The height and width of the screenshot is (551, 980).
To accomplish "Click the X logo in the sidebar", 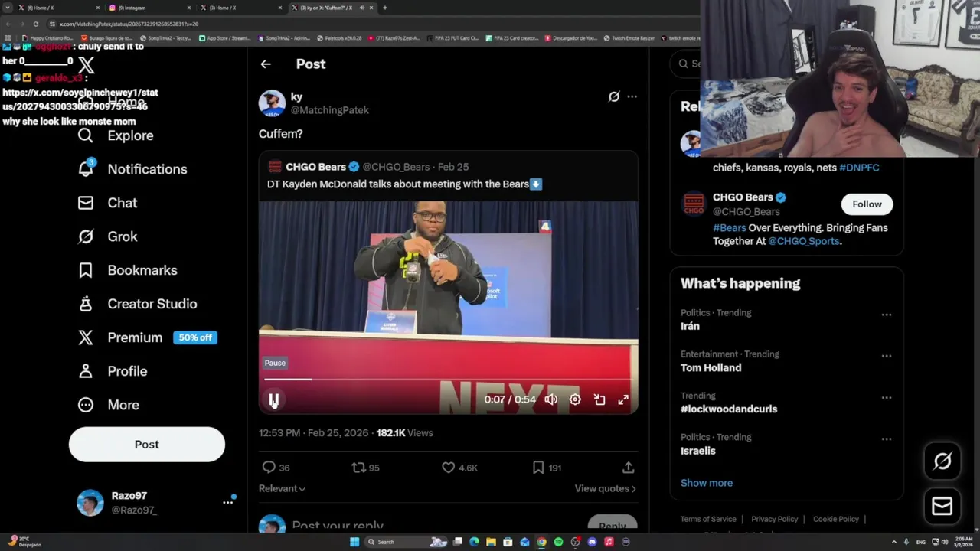I will point(86,65).
